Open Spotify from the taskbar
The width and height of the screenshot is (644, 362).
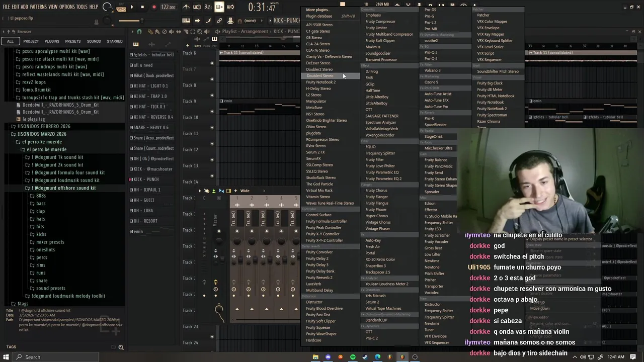click(x=353, y=357)
